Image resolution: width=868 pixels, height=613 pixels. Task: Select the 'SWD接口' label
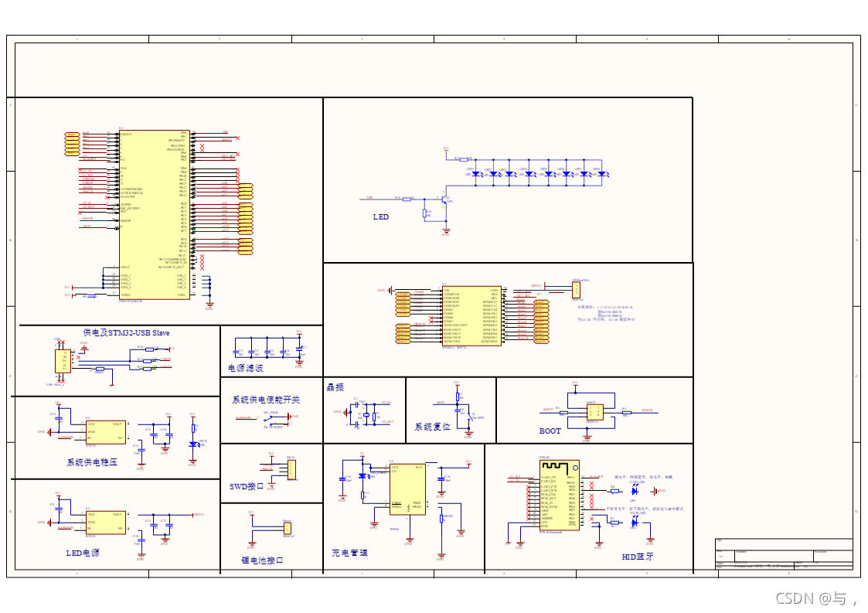247,486
